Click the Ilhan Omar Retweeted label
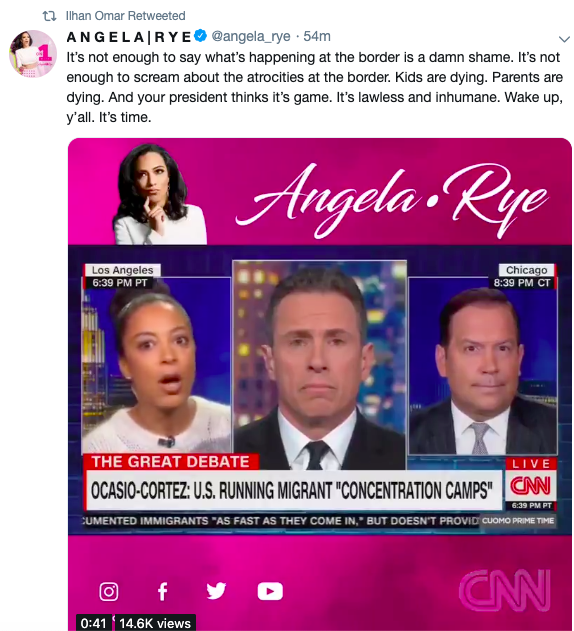This screenshot has width=574, height=631. (126, 16)
